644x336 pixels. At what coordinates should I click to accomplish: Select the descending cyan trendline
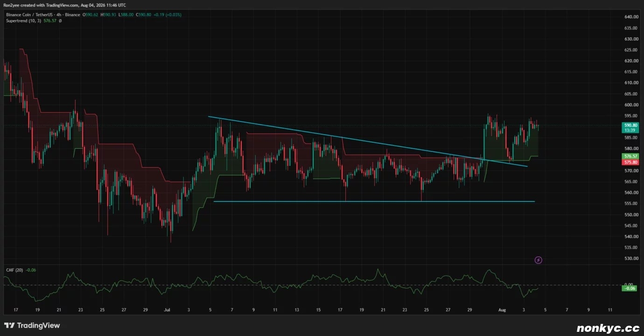pos(368,141)
